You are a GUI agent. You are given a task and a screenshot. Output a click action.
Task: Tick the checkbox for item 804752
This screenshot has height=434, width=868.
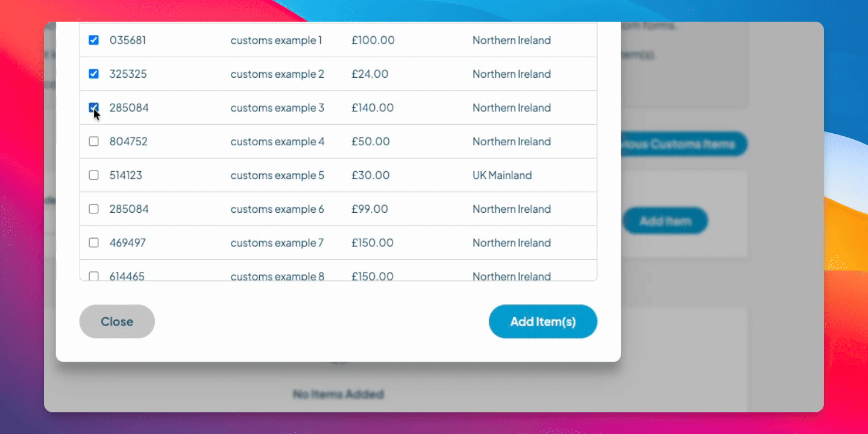93,142
